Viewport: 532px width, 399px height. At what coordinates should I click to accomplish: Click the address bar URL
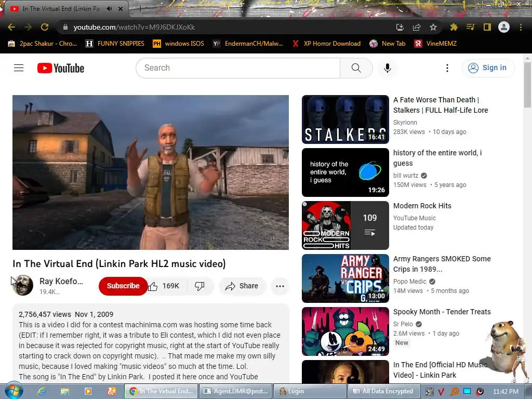[x=134, y=27]
